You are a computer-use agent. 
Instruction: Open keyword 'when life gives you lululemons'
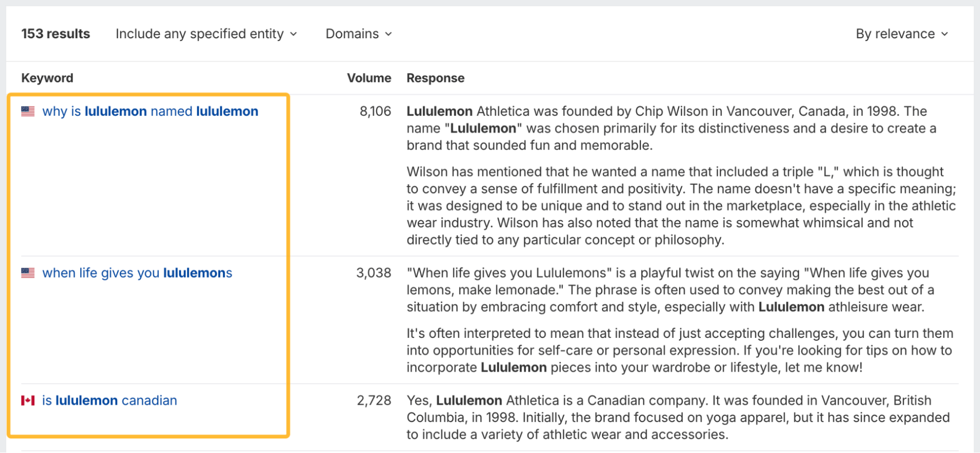(x=137, y=273)
